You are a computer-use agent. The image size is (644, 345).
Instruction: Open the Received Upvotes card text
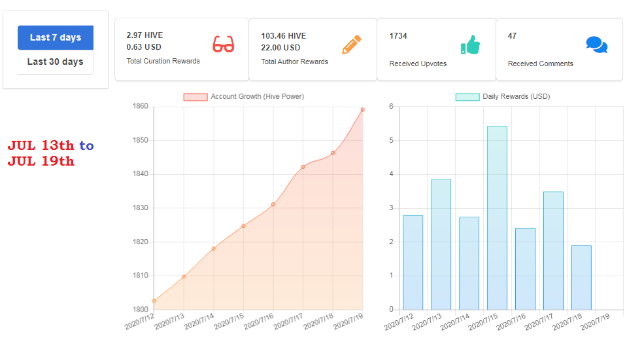(x=418, y=64)
